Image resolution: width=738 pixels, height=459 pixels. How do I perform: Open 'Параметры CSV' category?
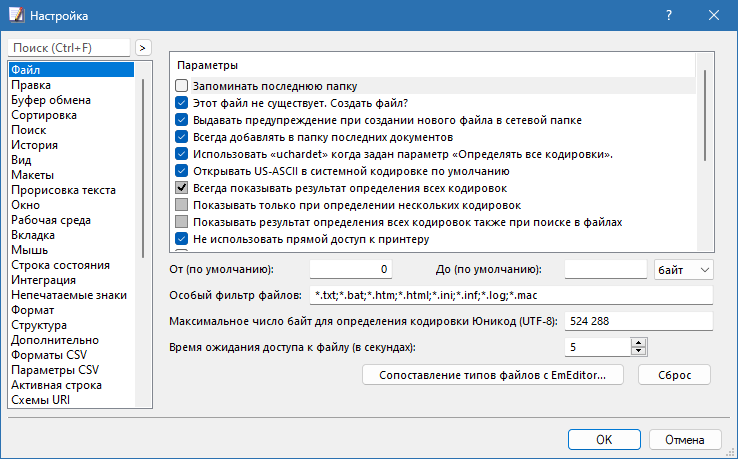[x=72, y=370]
